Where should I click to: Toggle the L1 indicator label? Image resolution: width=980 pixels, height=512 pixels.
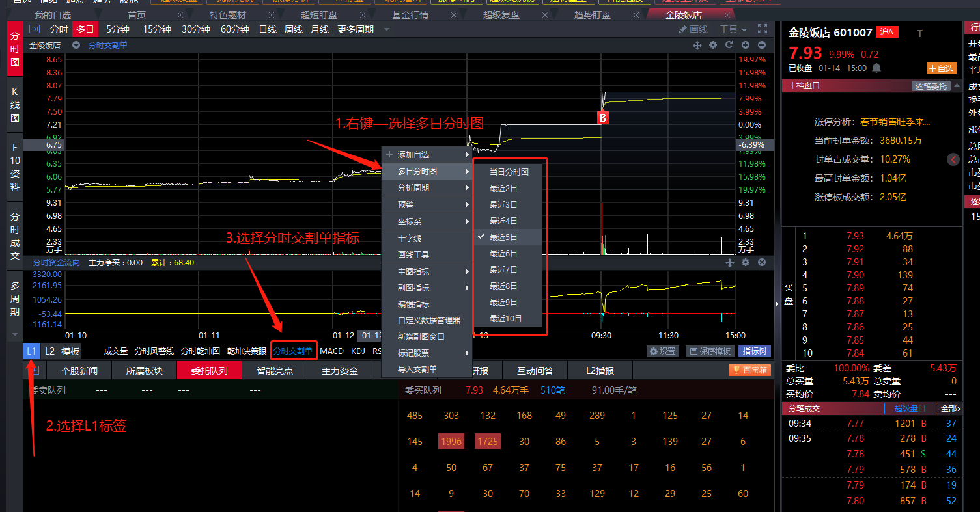tap(31, 351)
